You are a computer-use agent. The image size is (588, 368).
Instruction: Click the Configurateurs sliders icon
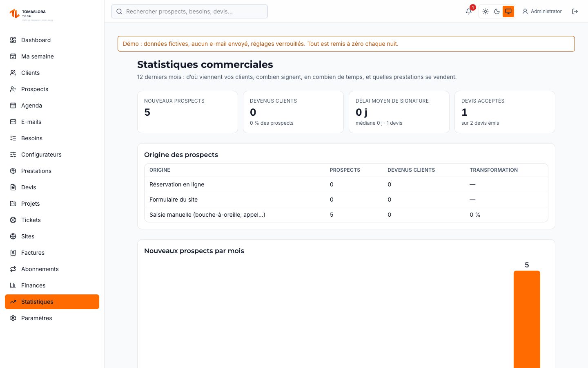click(x=13, y=155)
